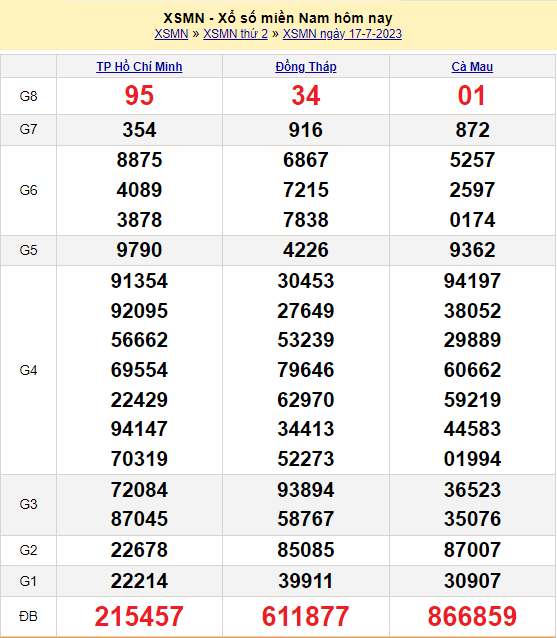Click the G2 number 85085
The width and height of the screenshot is (557, 638).
coord(306,550)
